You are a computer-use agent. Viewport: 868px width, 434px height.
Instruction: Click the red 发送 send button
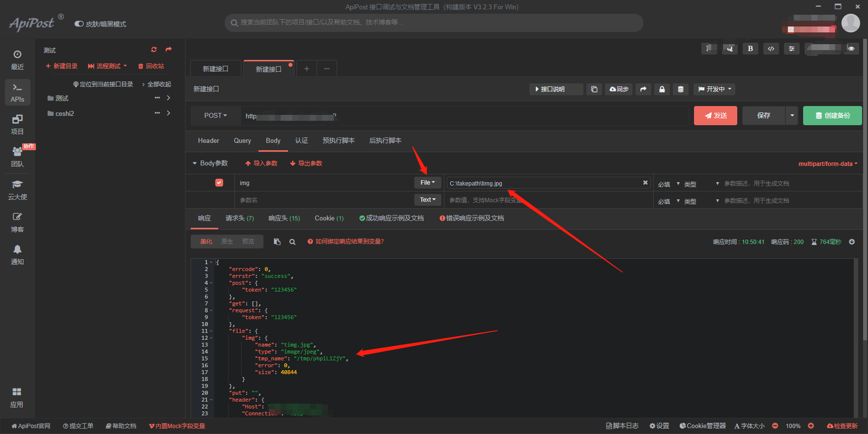pos(716,115)
